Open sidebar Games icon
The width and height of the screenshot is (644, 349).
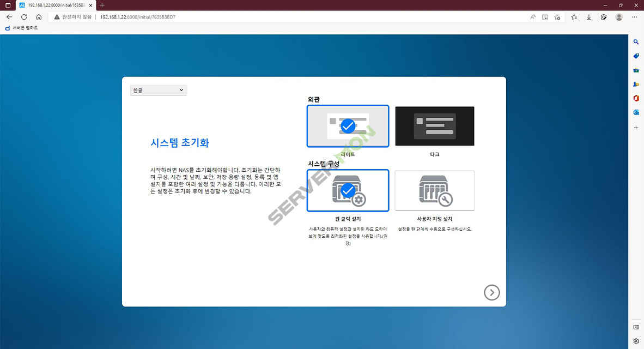coord(636,84)
